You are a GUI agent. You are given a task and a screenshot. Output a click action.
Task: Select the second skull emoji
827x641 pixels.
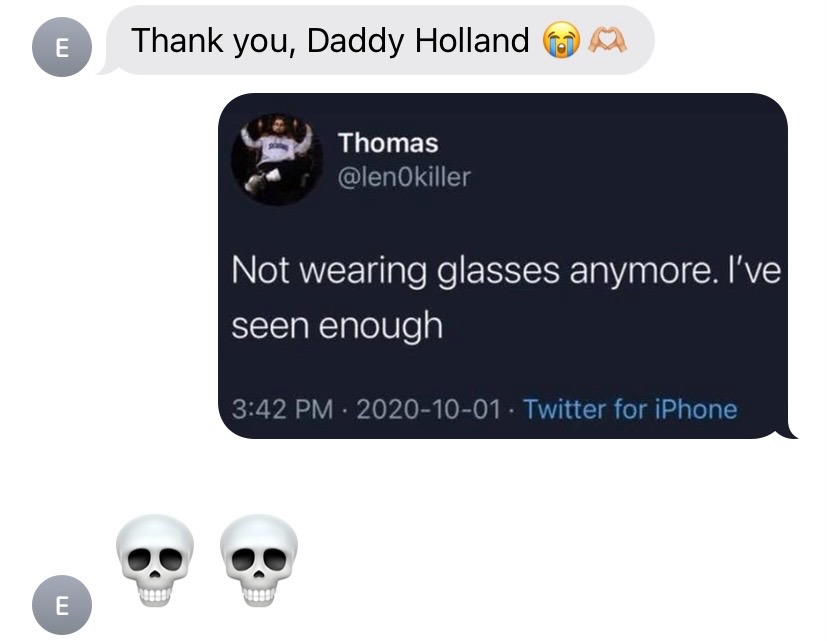(x=258, y=560)
